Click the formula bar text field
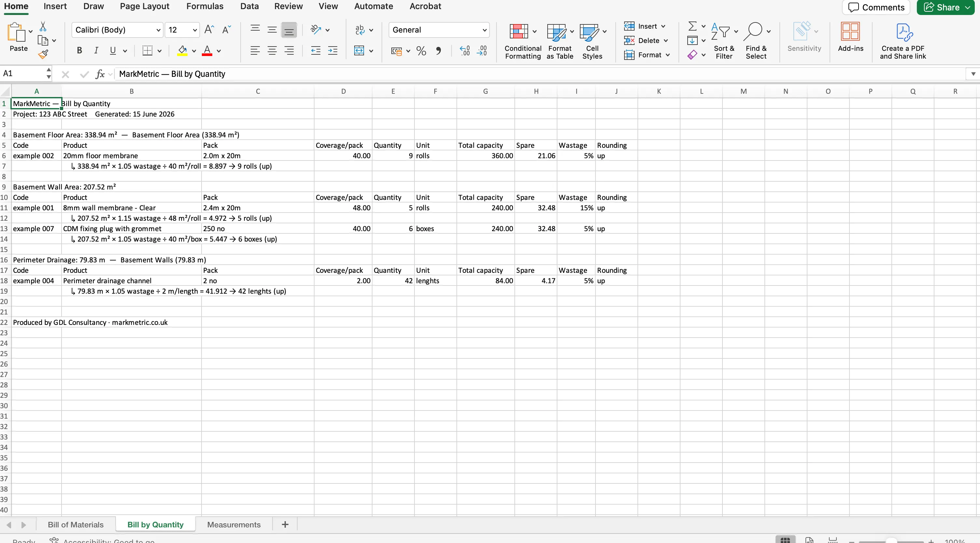Image resolution: width=980 pixels, height=543 pixels. click(540, 74)
